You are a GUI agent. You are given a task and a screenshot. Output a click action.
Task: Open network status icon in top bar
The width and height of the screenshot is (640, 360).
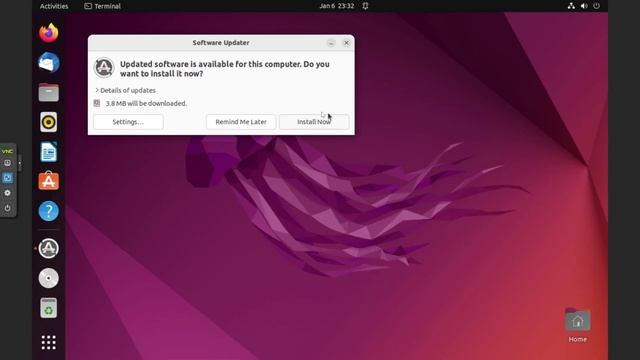tap(571, 6)
